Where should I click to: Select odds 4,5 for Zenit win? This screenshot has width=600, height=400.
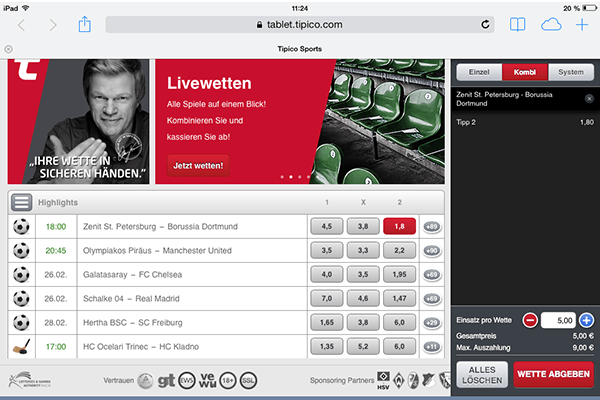tap(327, 226)
